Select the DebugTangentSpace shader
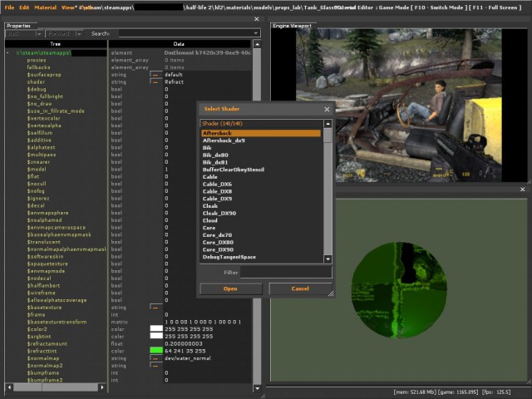 pyautogui.click(x=260, y=257)
